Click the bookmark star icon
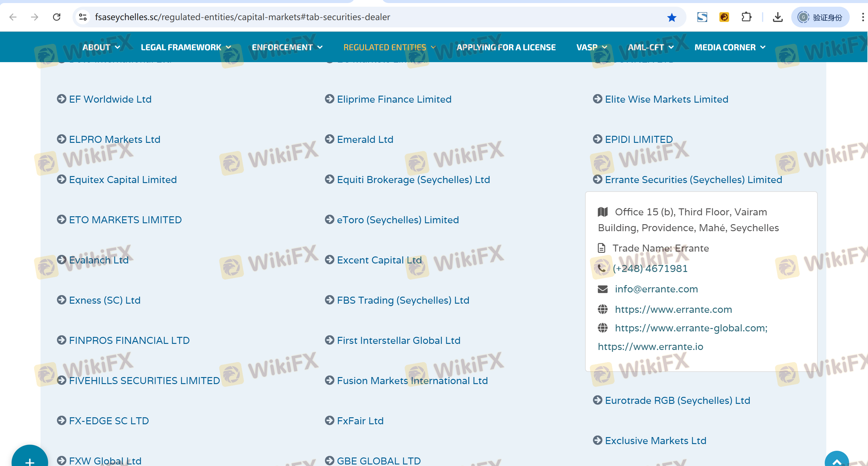Screen dimensions: 868x466 pos(672,17)
